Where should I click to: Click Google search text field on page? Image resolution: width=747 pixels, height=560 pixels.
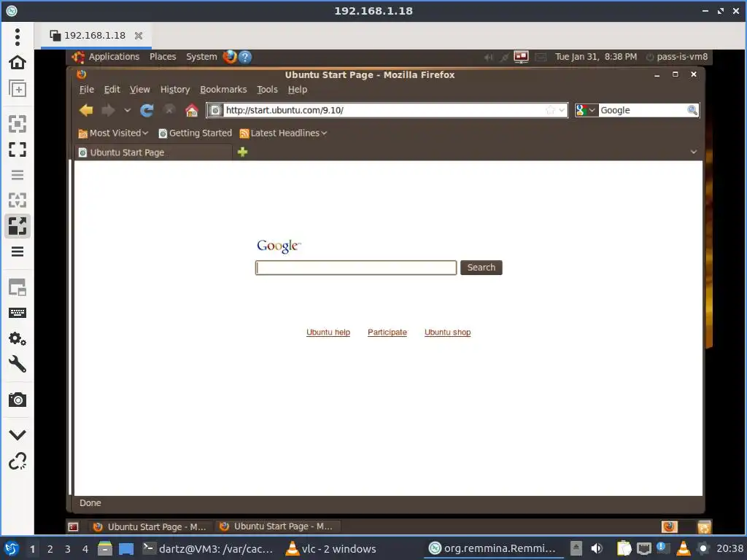[x=356, y=268]
